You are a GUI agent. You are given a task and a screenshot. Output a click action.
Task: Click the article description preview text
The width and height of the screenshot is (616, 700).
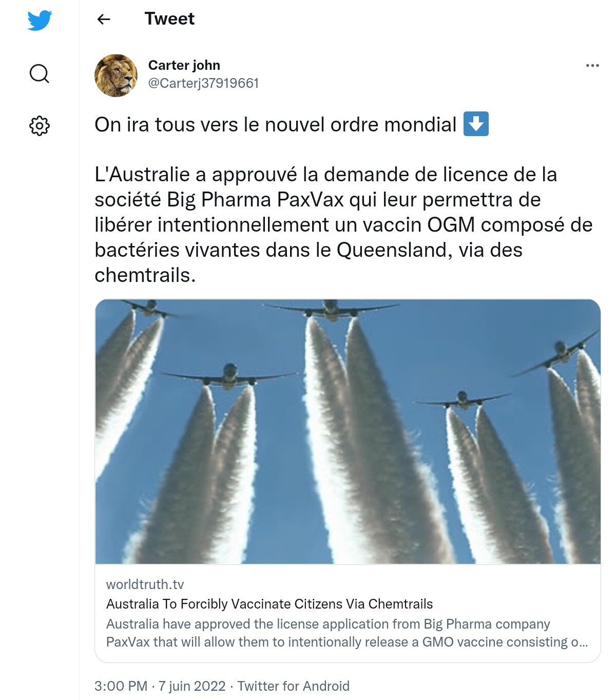click(x=347, y=633)
